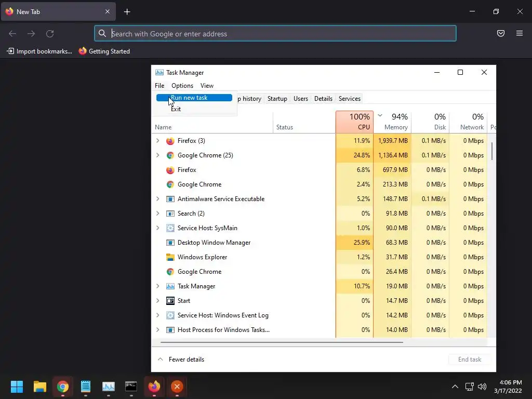Open the View menu
Viewport: 532px width, 399px height.
(x=207, y=86)
